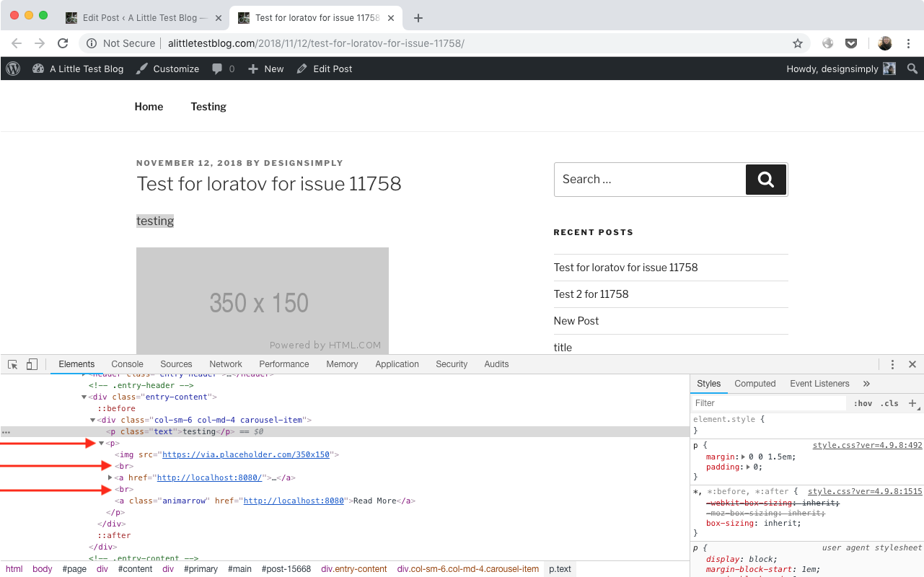The height and width of the screenshot is (577, 924).
Task: Click the 350 x 150 placeholder image
Action: [x=263, y=301]
